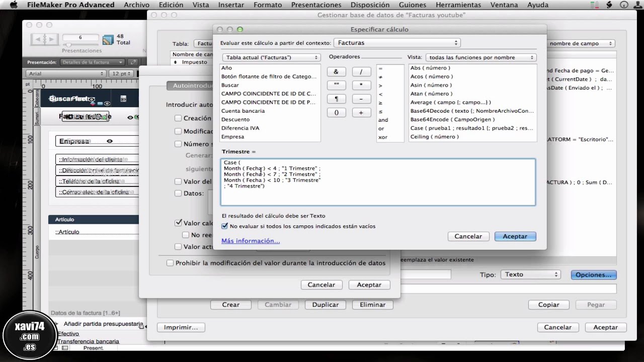This screenshot has width=644, height=362.
Task: Insert the ampersand concatenation operator
Action: click(x=336, y=72)
